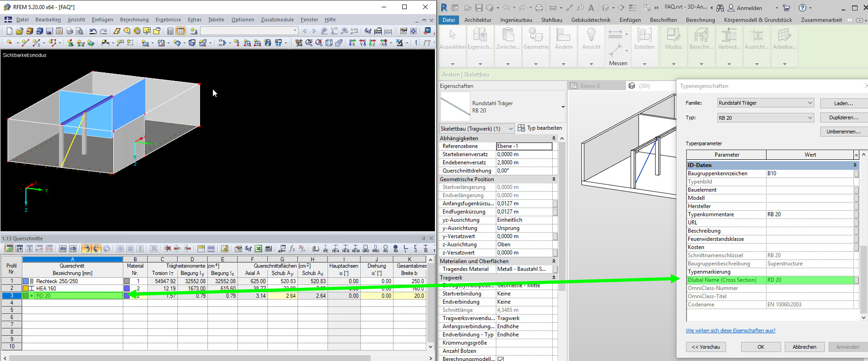
Task: Click the Revit text A icon
Action: tap(591, 8)
